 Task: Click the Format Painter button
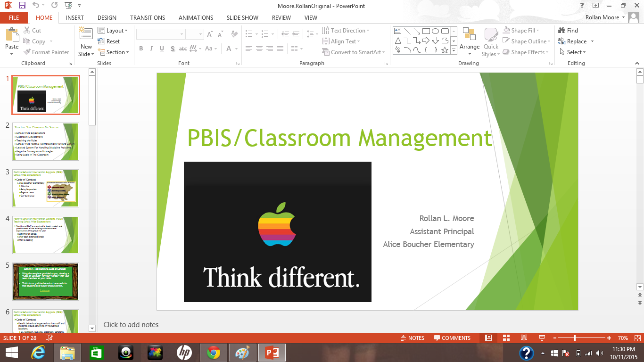tap(46, 52)
